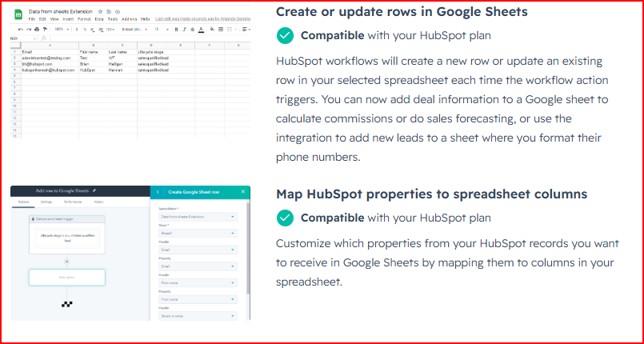Select the 'Email' header cell A1
This screenshot has width=644, height=344.
click(x=50, y=52)
